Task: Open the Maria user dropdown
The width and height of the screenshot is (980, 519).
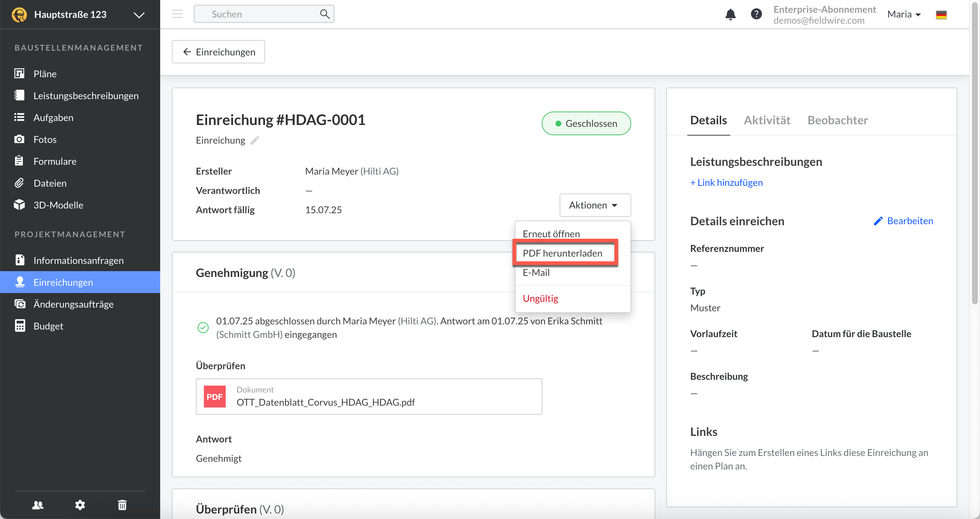Action: pos(904,15)
